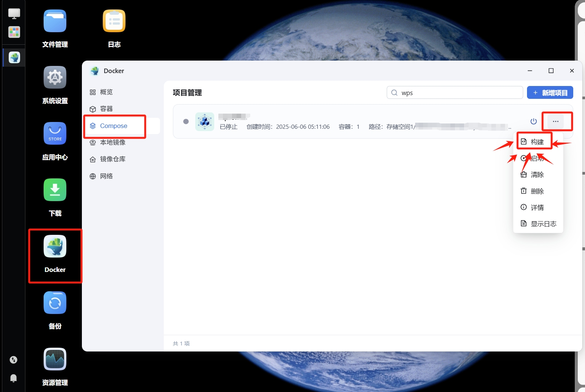
Task: Choose 显示日志 show logs from the menu
Action: click(x=538, y=224)
